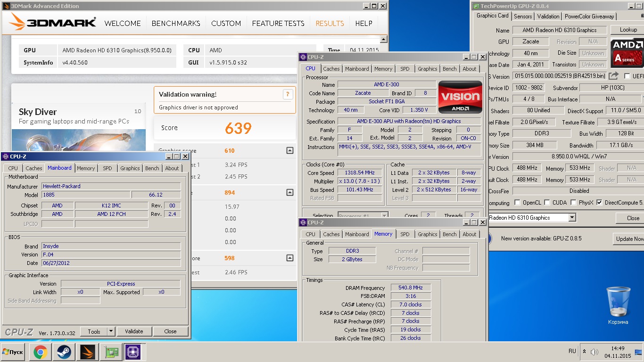Enable the CUDA checkbox
Screen dimensions: 644x362
[548, 203]
